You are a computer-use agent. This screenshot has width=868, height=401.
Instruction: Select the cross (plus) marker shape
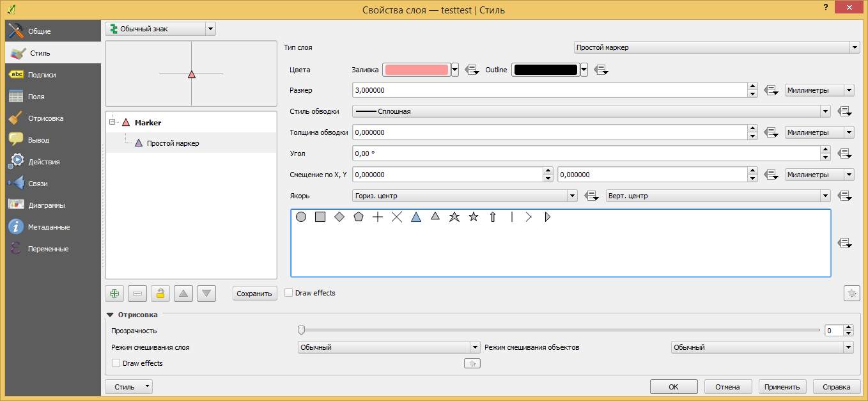pos(378,217)
